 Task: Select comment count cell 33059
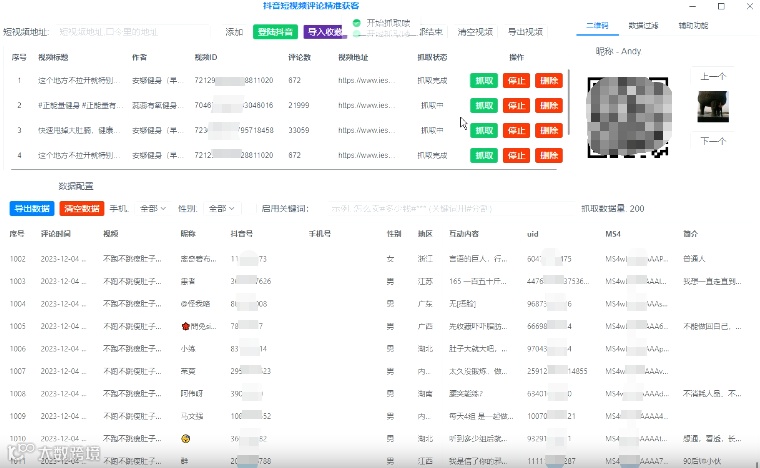pos(299,130)
